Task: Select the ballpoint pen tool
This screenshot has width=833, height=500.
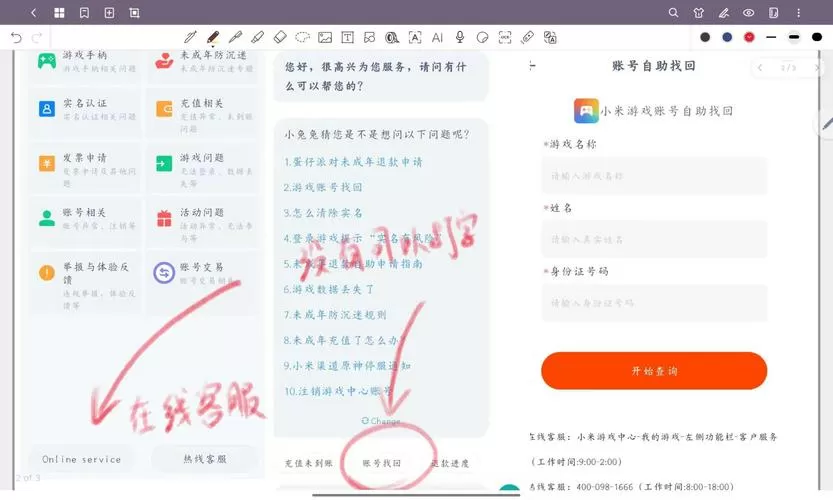Action: (190, 37)
